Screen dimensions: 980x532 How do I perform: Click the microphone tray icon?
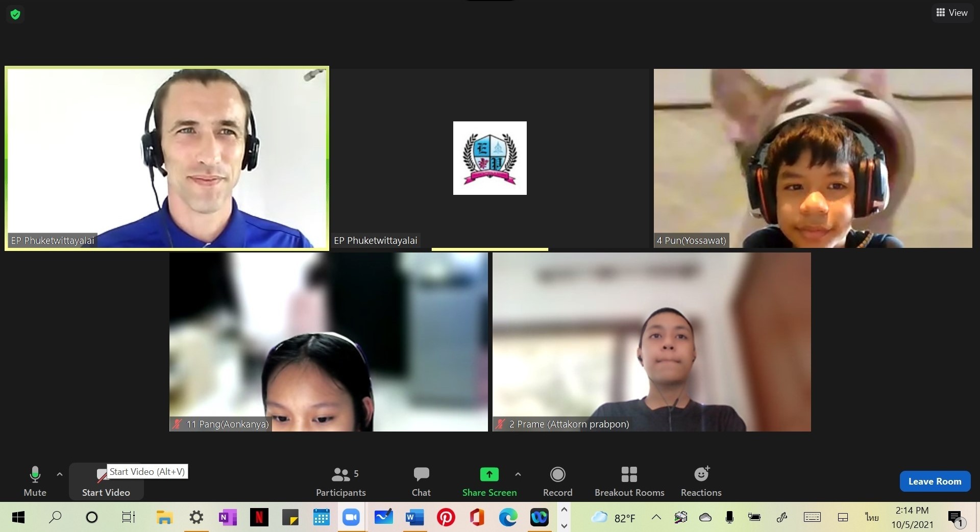(729, 518)
